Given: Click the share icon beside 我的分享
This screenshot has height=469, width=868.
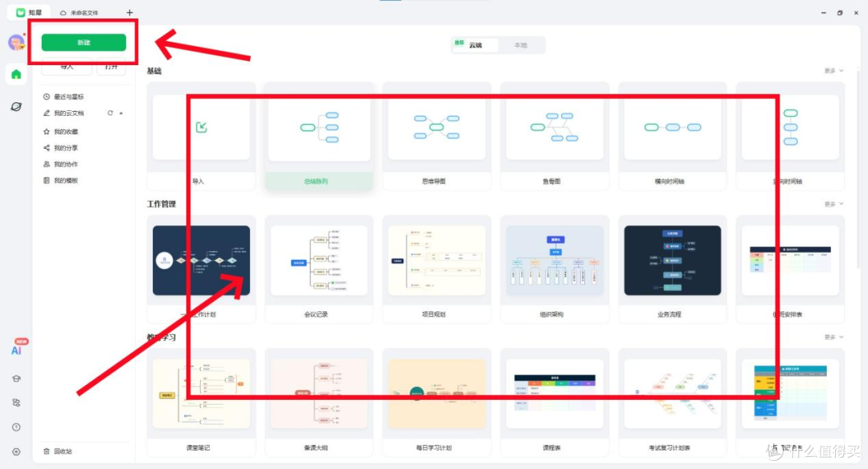Looking at the screenshot, I should coord(47,148).
